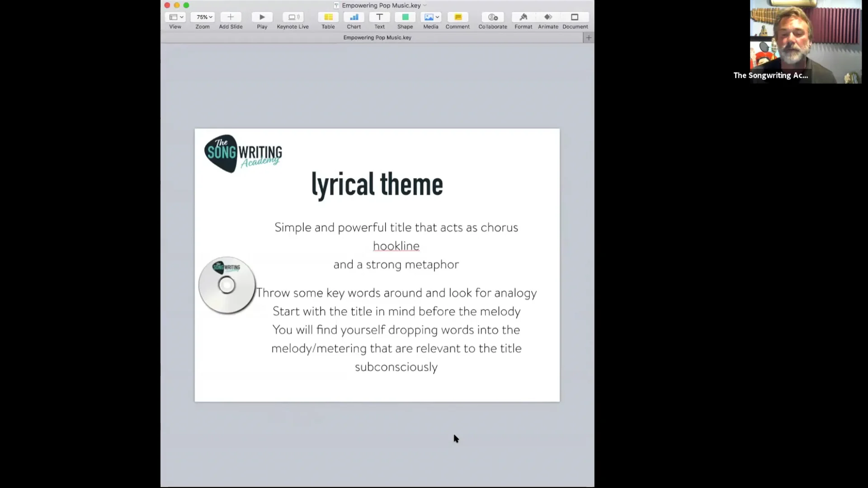Open a new tab with plus button
868x488 pixels.
coord(589,38)
